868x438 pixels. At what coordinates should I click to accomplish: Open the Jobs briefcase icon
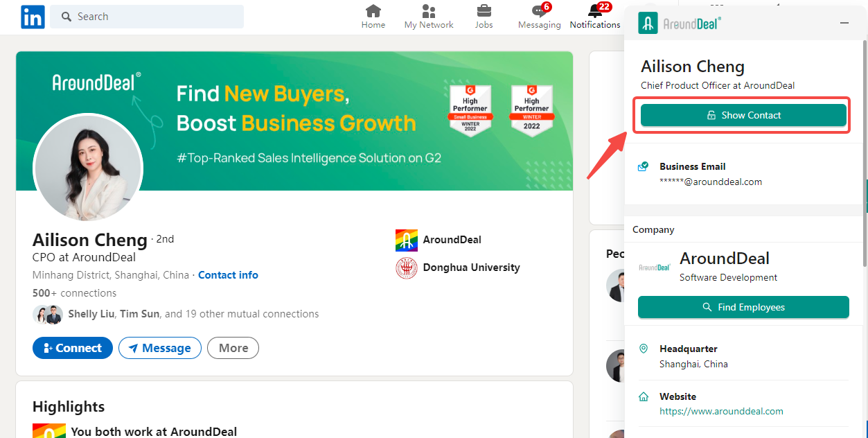(484, 12)
